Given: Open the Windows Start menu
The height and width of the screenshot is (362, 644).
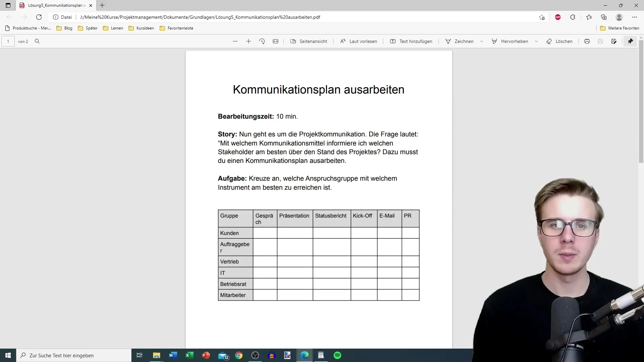Looking at the screenshot, I should coord(8,355).
